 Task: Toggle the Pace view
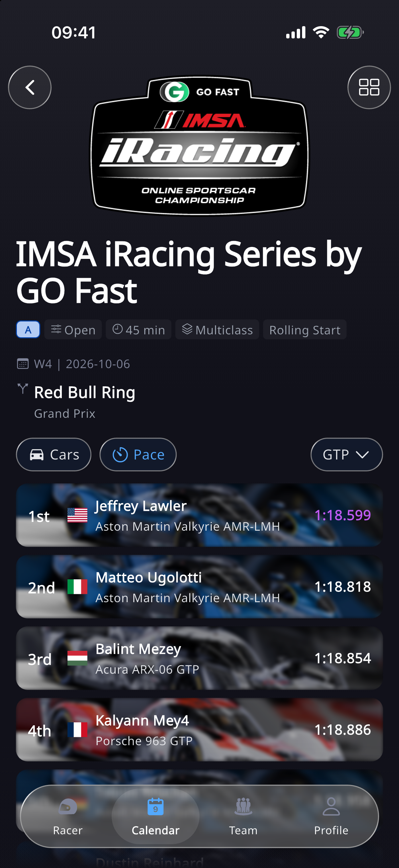pyautogui.click(x=138, y=455)
